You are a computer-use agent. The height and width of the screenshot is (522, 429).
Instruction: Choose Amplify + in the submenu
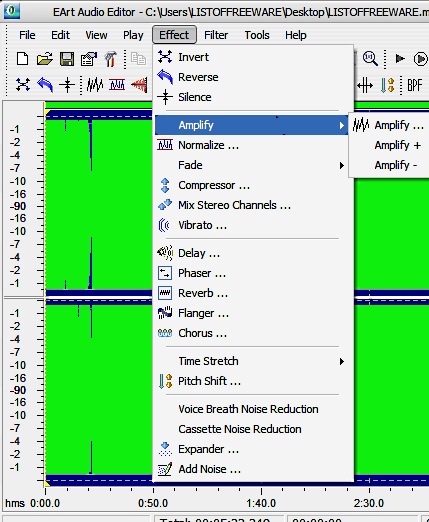(389, 145)
